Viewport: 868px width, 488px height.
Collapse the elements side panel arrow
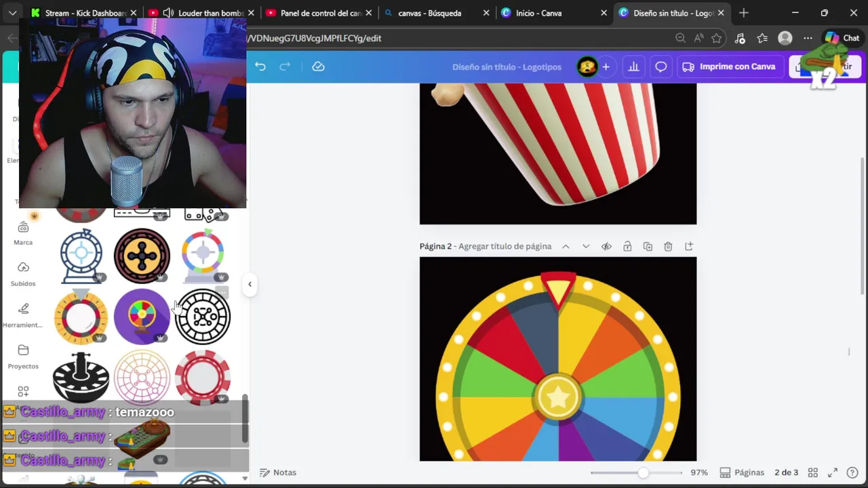click(250, 284)
